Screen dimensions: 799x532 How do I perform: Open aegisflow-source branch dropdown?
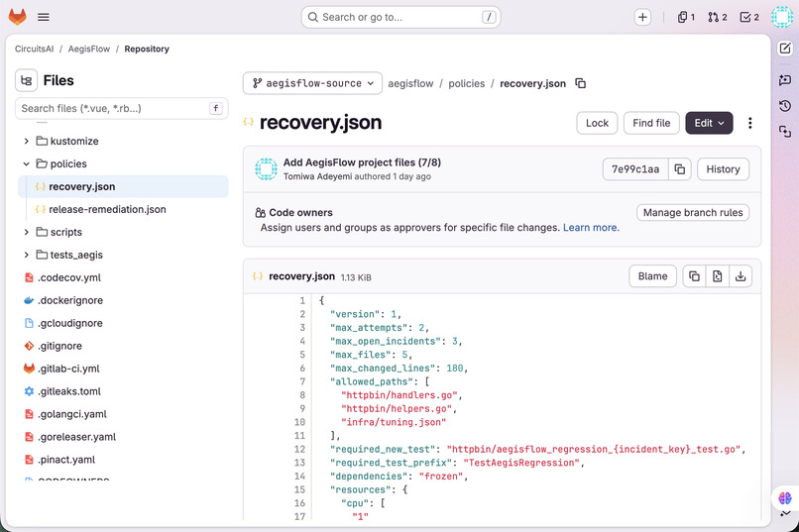pos(312,83)
